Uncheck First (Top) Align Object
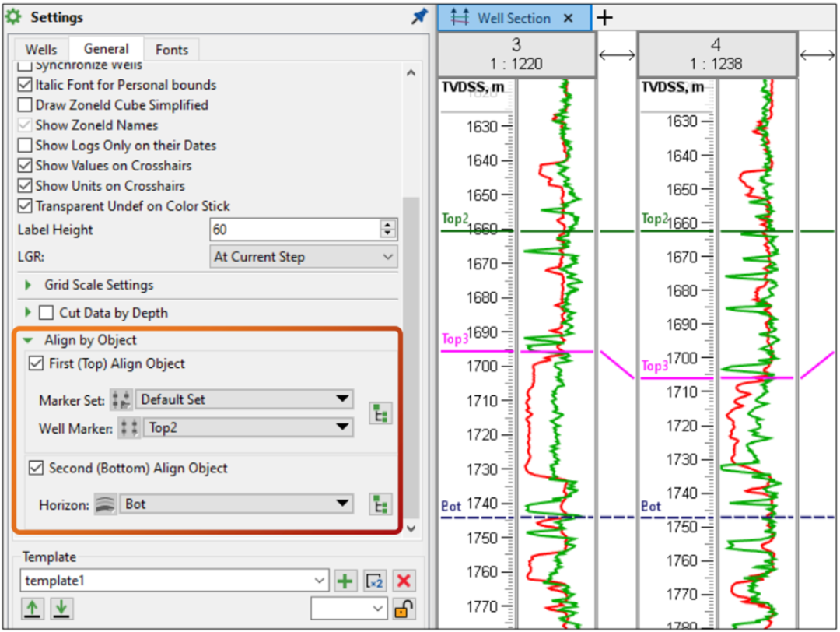This screenshot has height=632, width=840. click(x=36, y=363)
